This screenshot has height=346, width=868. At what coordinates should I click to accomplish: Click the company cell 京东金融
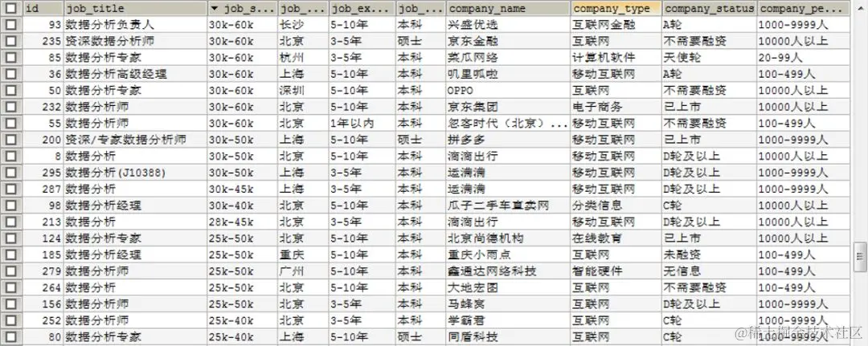point(509,41)
